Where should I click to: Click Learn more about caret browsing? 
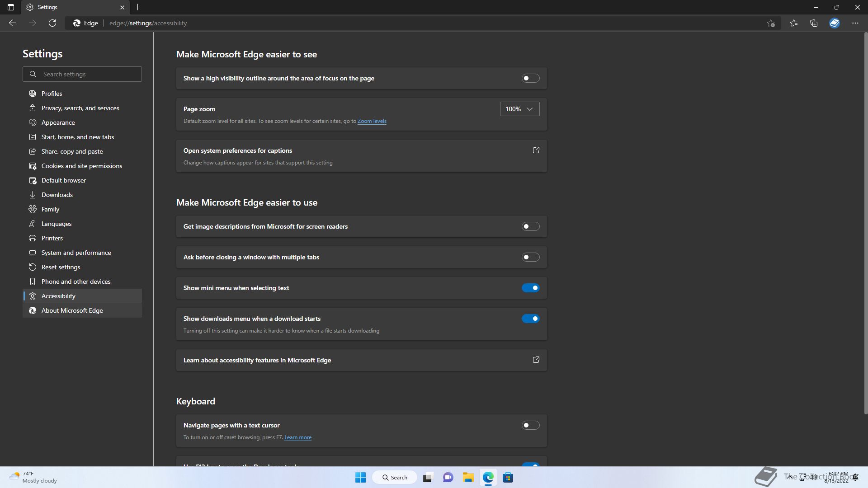[x=297, y=437]
